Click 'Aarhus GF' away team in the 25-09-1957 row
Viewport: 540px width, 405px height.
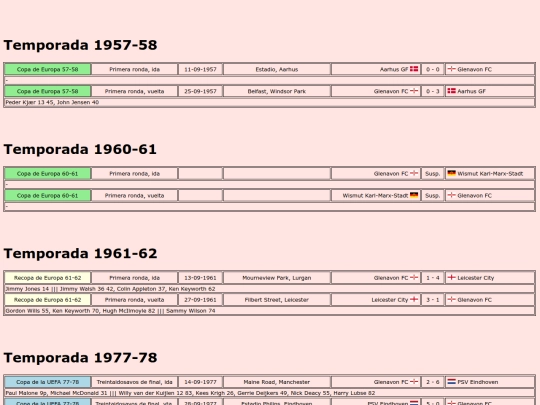coord(471,91)
